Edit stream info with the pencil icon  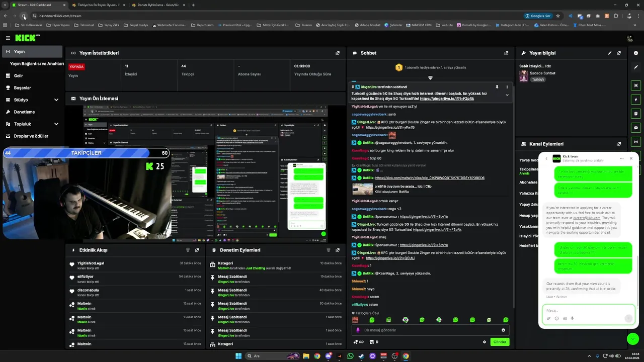click(x=610, y=53)
